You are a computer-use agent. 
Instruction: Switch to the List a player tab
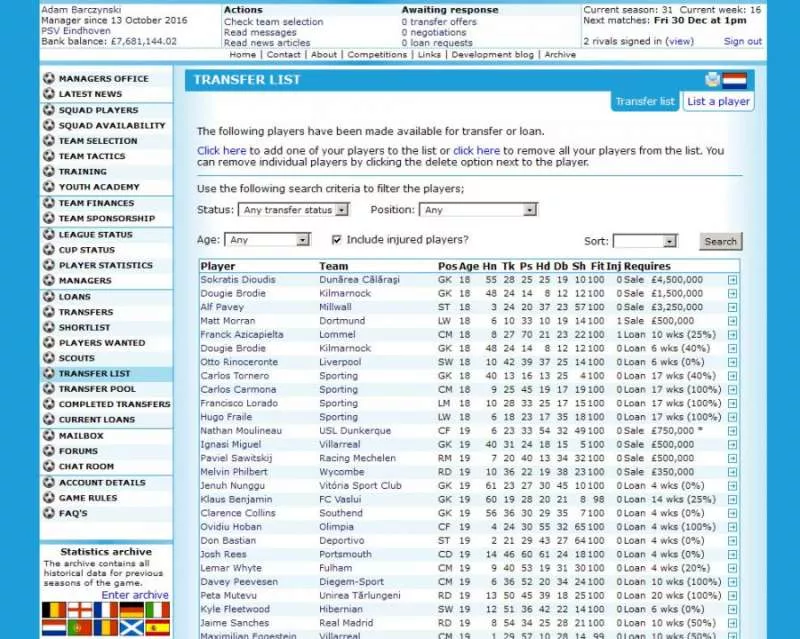coord(718,101)
